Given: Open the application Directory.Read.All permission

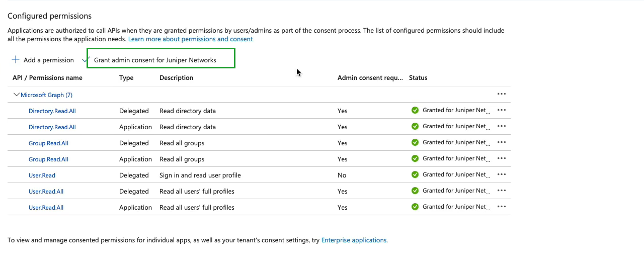Looking at the screenshot, I should click(x=52, y=127).
